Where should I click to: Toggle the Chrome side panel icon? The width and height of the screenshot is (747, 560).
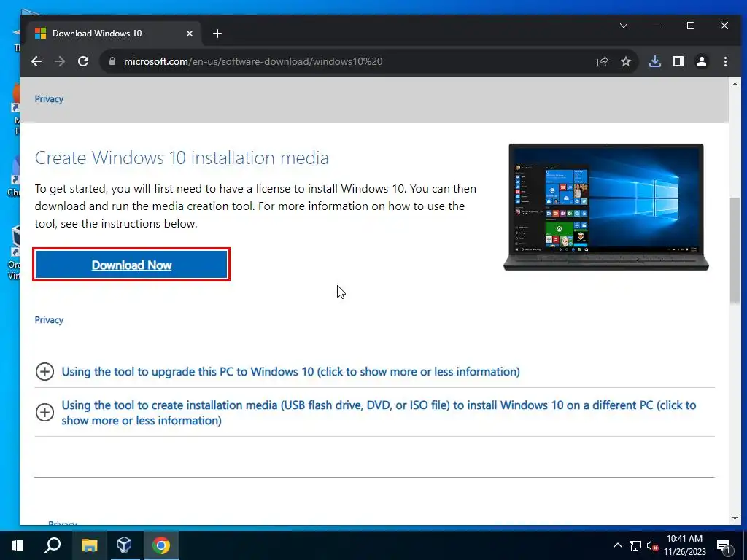click(x=678, y=61)
